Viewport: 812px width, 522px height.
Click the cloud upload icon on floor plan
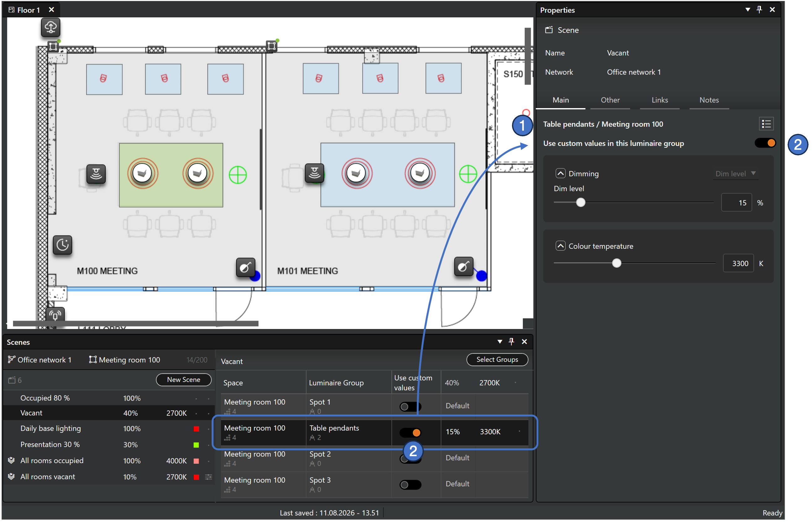pyautogui.click(x=50, y=27)
